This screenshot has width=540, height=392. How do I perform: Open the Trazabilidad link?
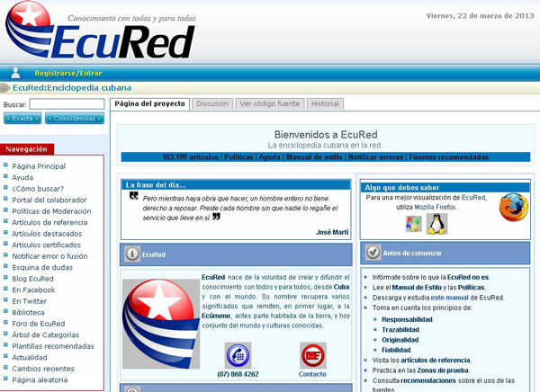[x=400, y=330]
